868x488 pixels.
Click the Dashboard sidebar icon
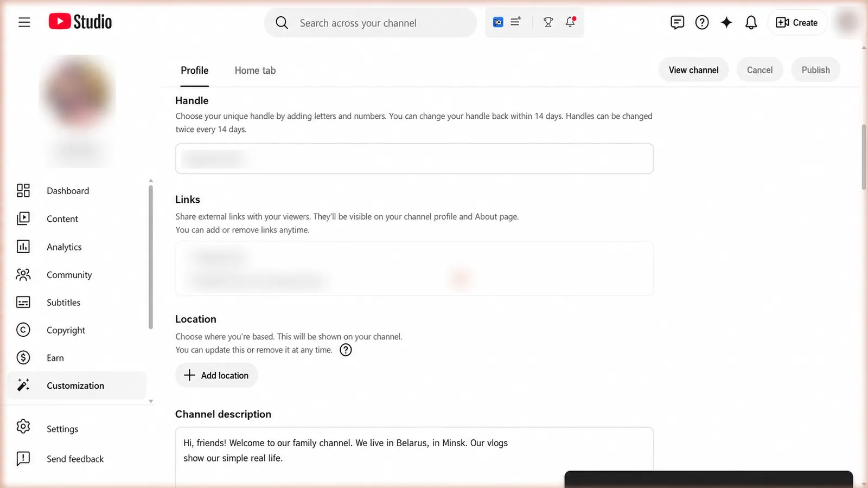pos(23,190)
